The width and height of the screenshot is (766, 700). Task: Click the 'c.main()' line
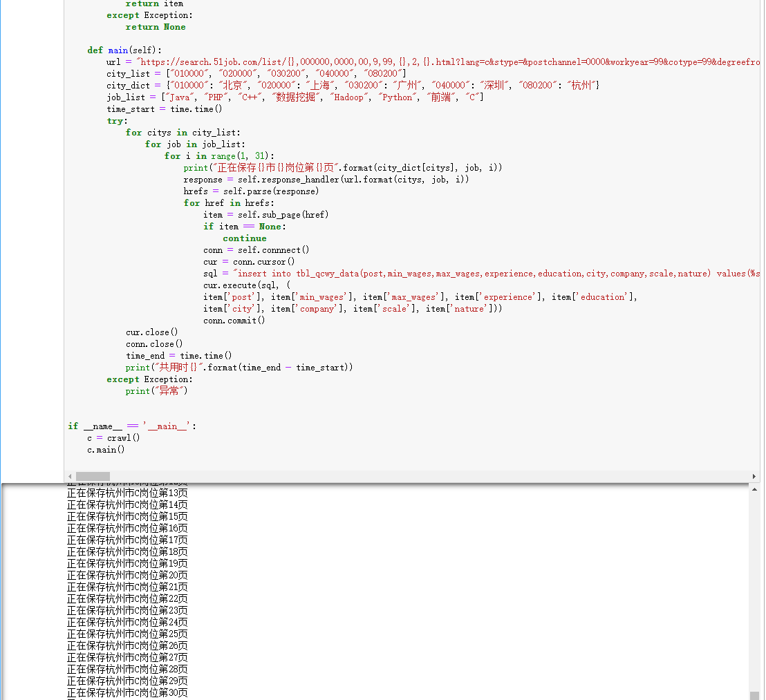click(x=106, y=450)
